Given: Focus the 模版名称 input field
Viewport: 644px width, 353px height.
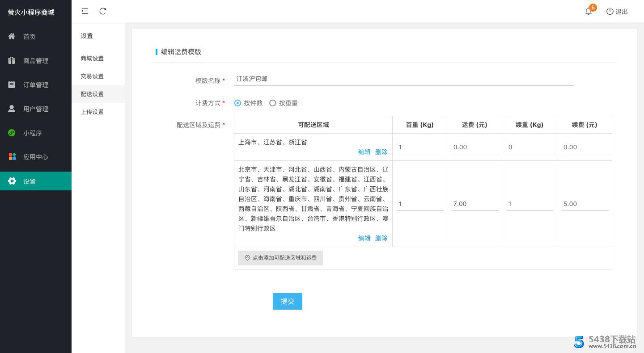Looking at the screenshot, I should [x=403, y=79].
